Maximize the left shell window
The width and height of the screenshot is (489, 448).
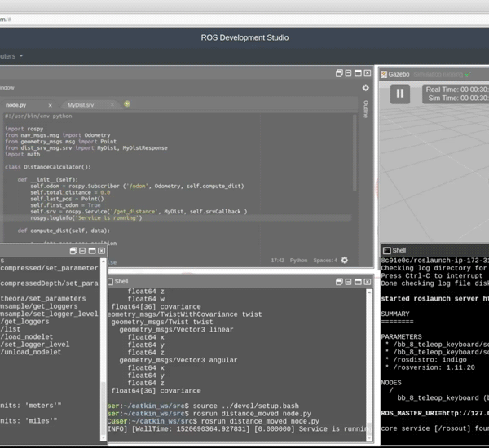pyautogui.click(x=92, y=251)
